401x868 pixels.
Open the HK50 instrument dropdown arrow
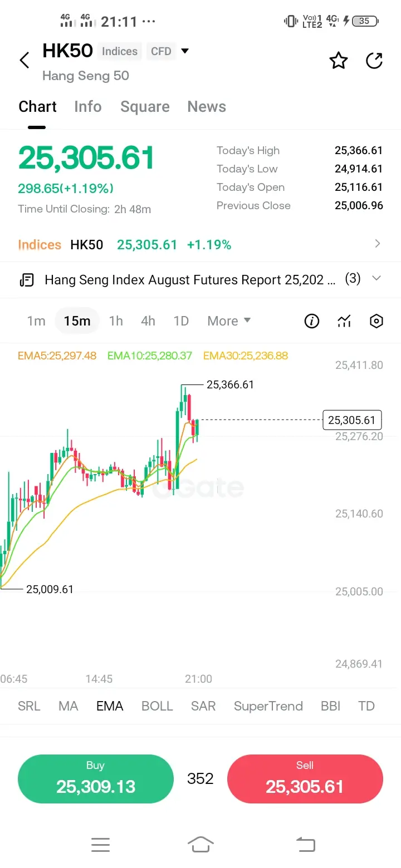click(185, 51)
